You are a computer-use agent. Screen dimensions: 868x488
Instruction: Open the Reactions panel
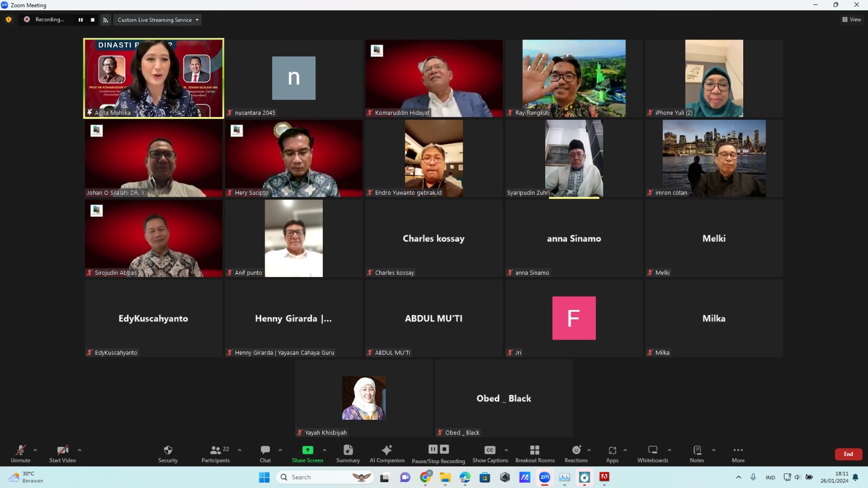click(x=576, y=453)
